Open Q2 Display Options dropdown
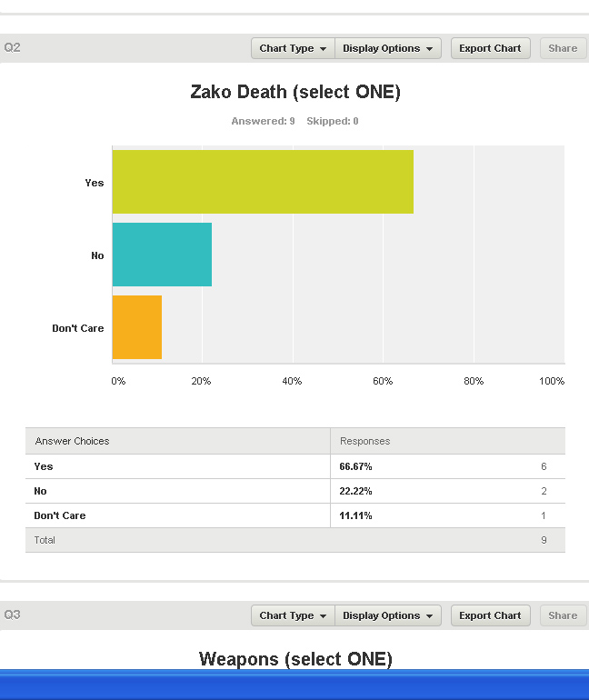The height and width of the screenshot is (700, 589). [388, 48]
